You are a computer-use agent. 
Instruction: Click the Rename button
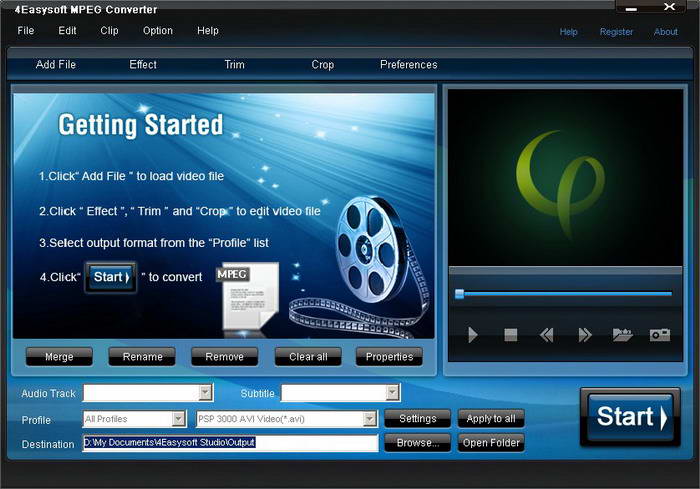[x=142, y=357]
